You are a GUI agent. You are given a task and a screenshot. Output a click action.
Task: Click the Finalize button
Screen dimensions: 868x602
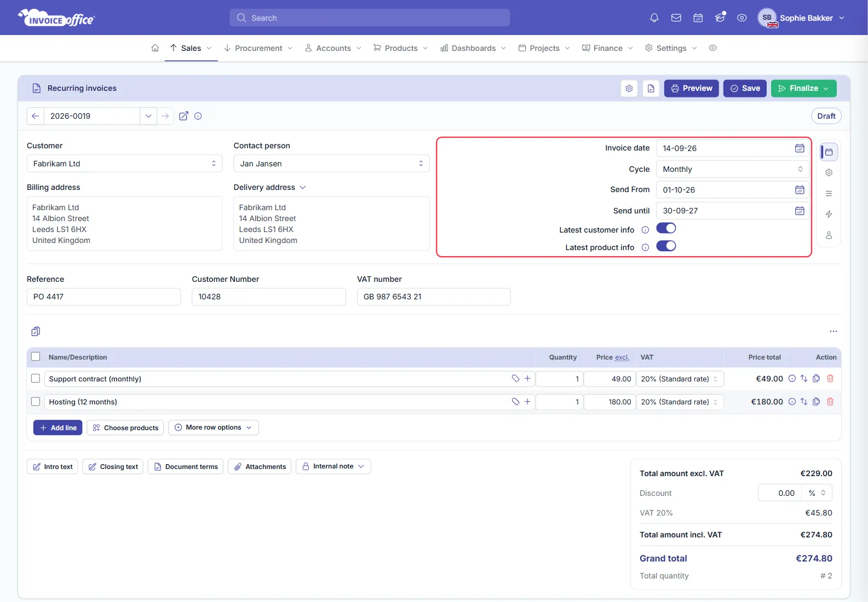tap(804, 89)
